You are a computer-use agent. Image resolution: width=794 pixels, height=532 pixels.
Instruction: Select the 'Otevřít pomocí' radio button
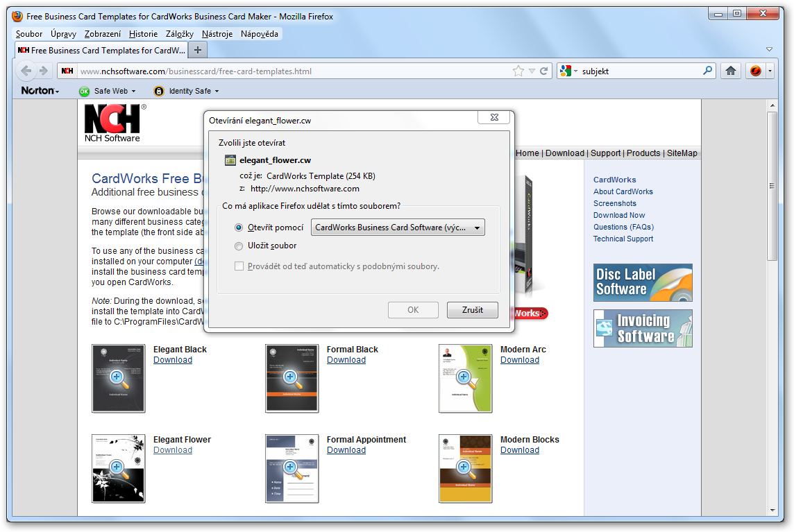[x=239, y=228]
